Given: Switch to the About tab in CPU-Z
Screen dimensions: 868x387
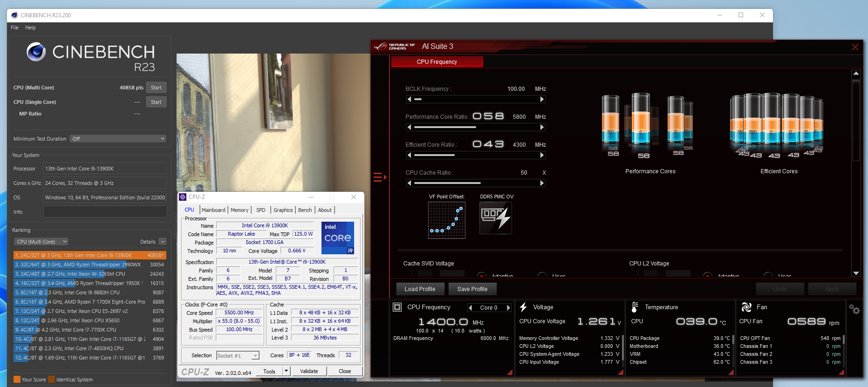Looking at the screenshot, I should click(325, 210).
